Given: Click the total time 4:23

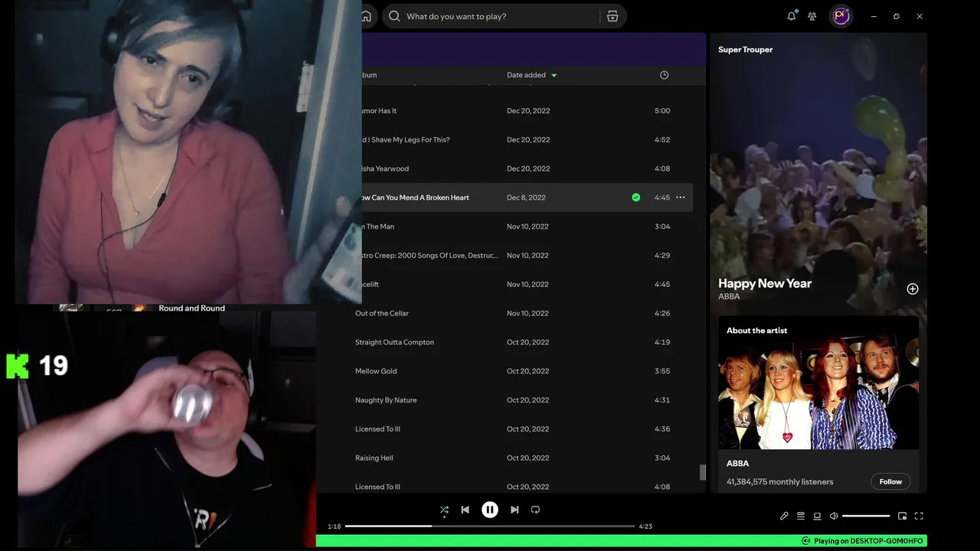Looking at the screenshot, I should (645, 527).
